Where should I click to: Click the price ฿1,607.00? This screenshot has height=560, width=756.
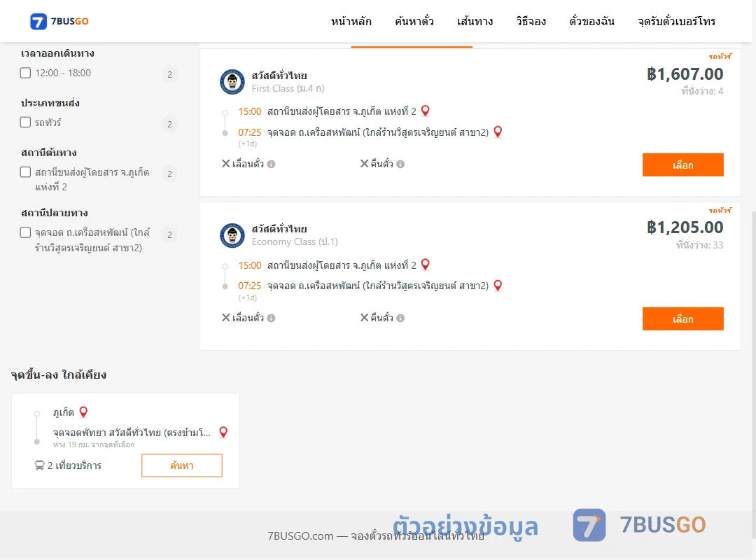tap(685, 73)
